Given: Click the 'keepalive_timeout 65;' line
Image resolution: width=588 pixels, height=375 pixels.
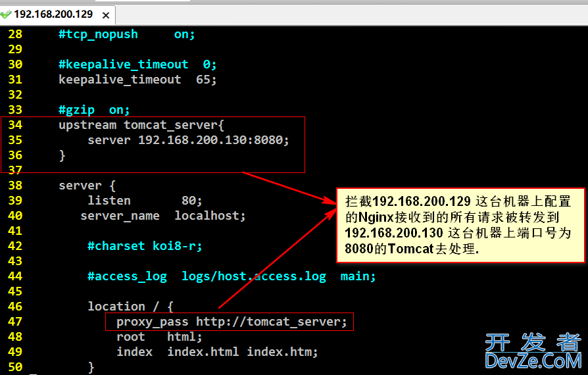Looking at the screenshot, I should (137, 80).
